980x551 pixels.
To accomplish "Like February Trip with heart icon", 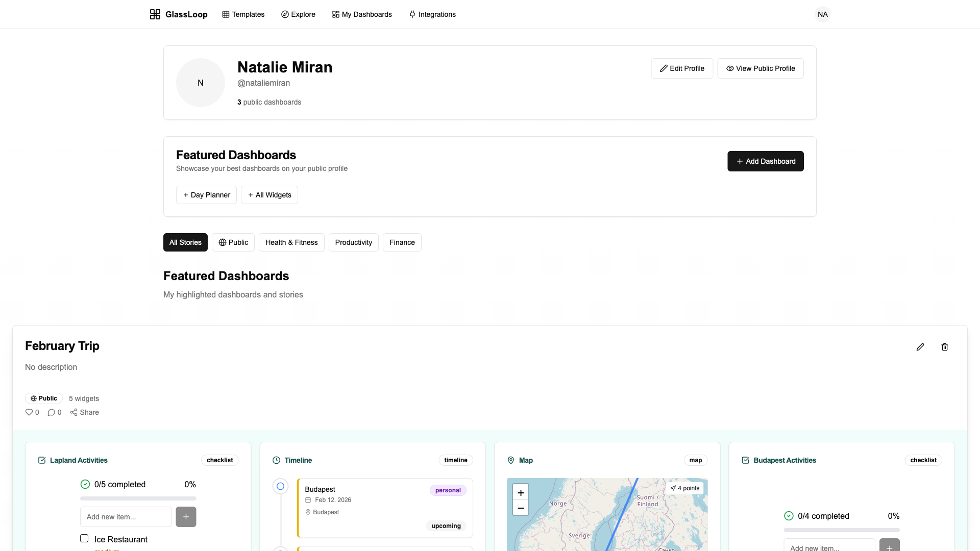I will coord(29,412).
